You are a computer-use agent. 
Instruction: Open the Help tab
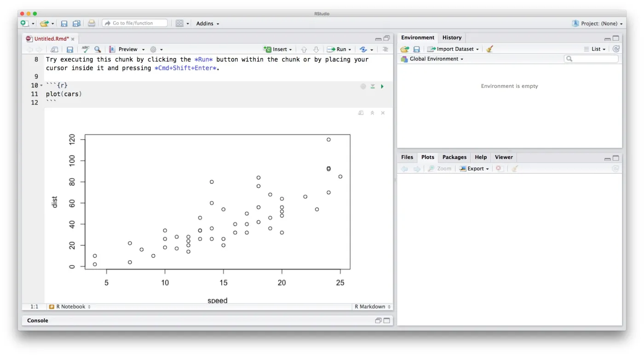(x=481, y=157)
